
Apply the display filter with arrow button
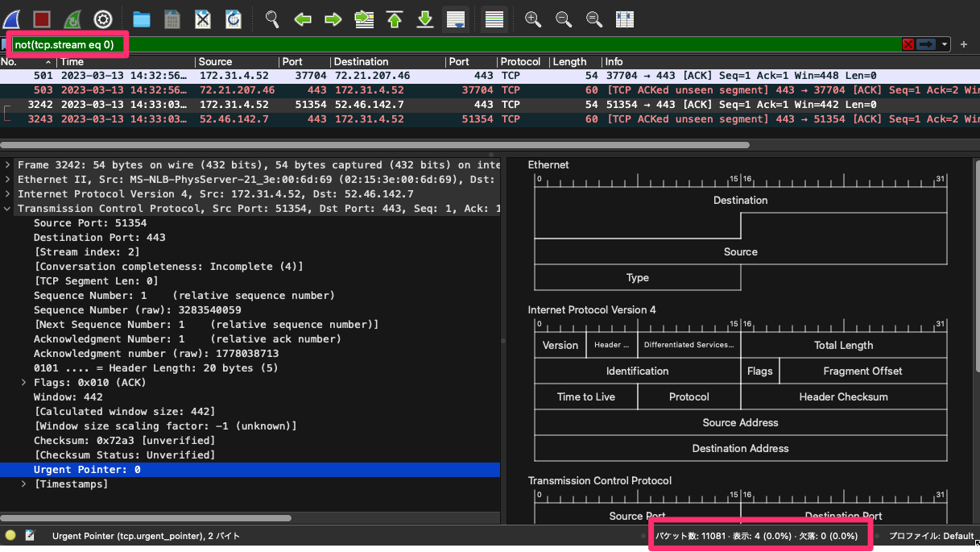926,44
